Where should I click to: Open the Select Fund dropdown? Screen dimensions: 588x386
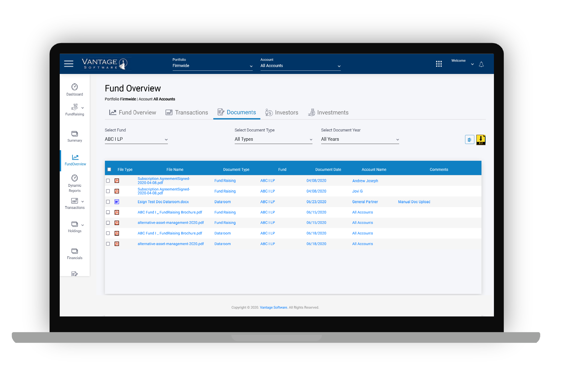(x=136, y=139)
